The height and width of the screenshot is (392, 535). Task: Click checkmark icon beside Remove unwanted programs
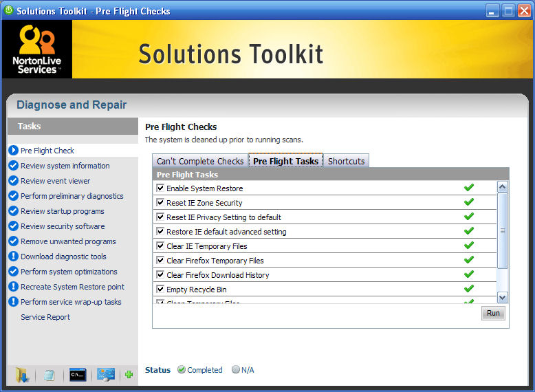13,241
